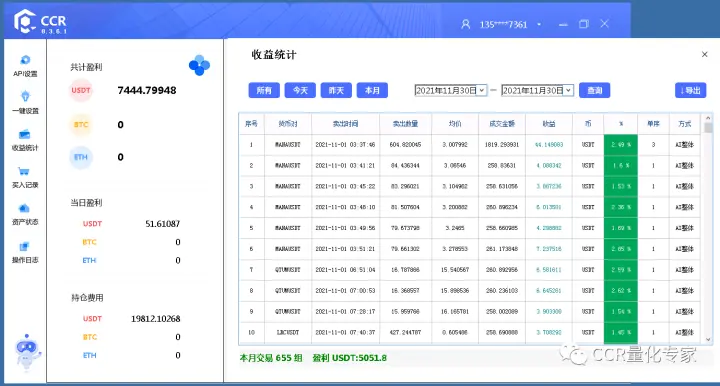Open the start date dropdown
This screenshot has width=720, height=386.
[x=482, y=90]
